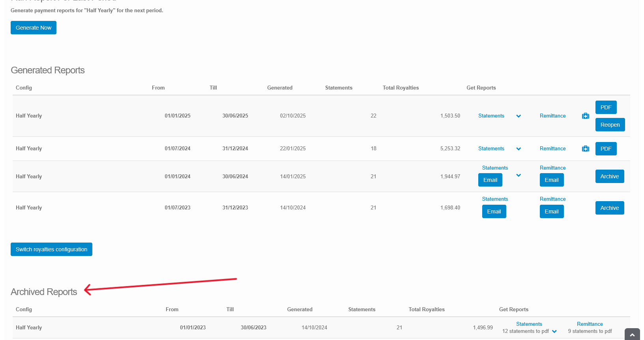The width and height of the screenshot is (644, 340).
Task: Click Switch royalties configuration
Action: 51,249
